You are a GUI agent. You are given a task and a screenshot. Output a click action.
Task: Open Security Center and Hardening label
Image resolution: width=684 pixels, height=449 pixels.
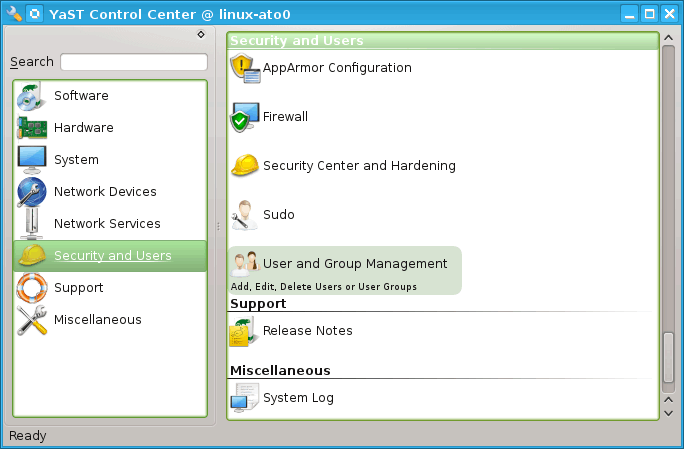tap(359, 166)
